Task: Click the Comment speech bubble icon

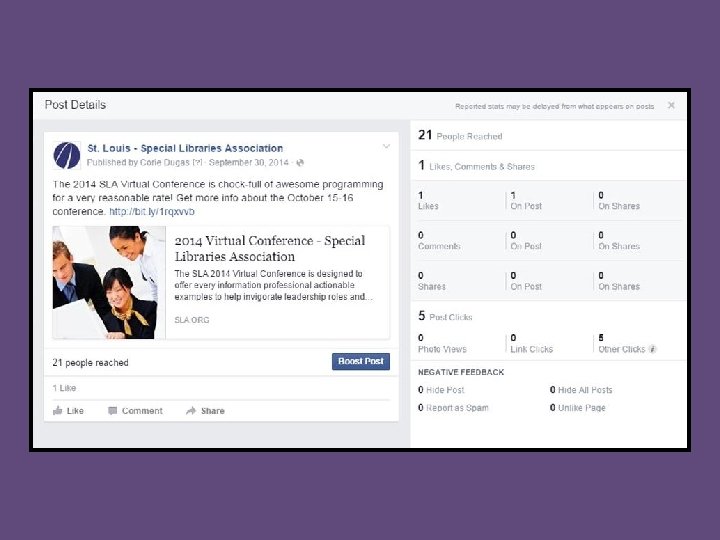Action: (112, 411)
